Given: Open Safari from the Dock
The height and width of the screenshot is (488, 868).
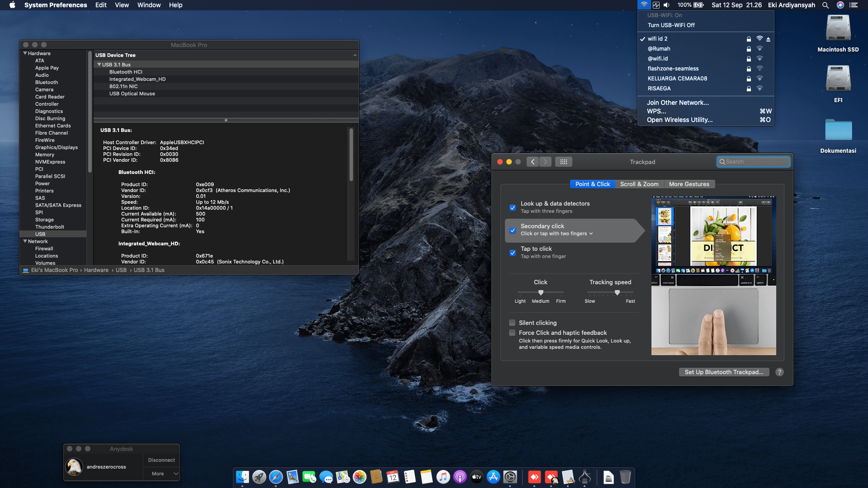Looking at the screenshot, I should click(x=276, y=477).
